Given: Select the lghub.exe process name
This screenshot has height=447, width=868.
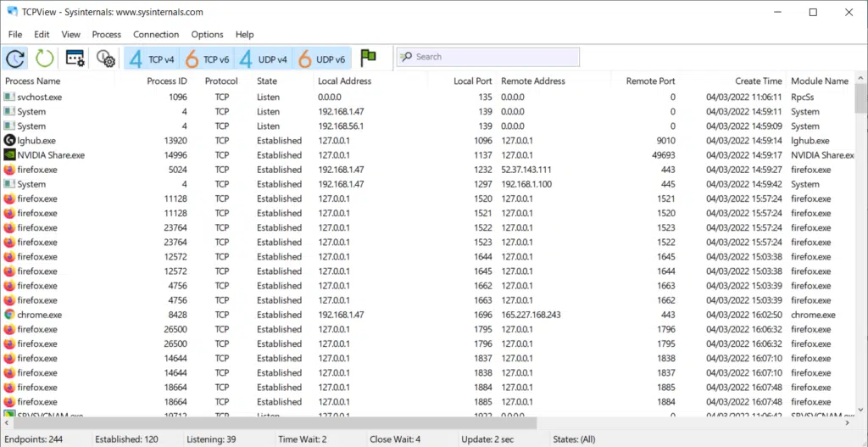Looking at the screenshot, I should [36, 141].
